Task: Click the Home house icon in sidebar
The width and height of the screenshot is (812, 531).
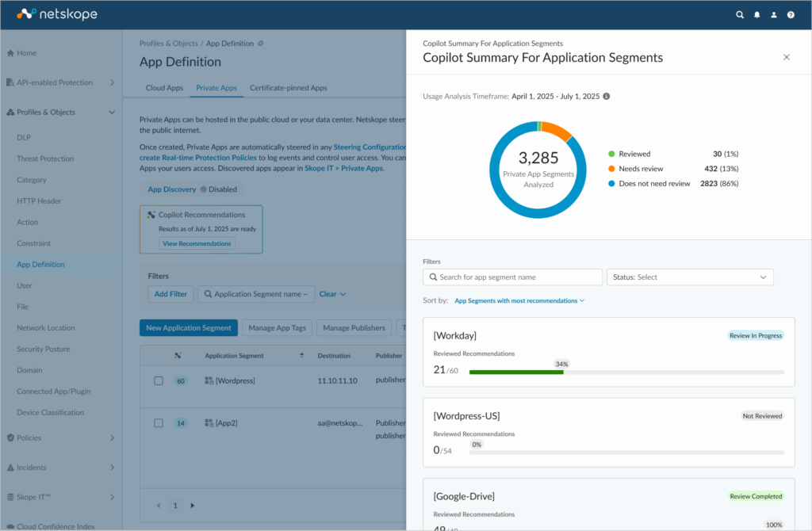Action: pyautogui.click(x=10, y=53)
